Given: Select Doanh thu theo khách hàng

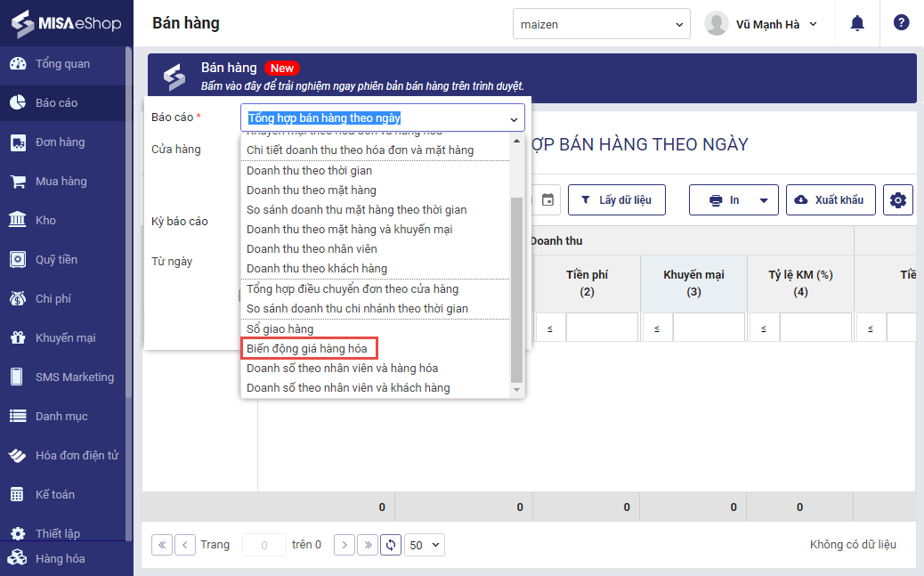Looking at the screenshot, I should 317,268.
